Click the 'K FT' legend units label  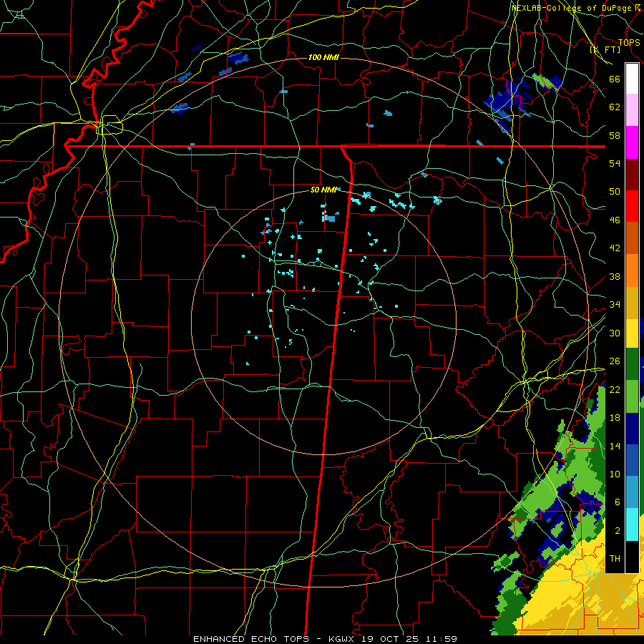click(605, 49)
